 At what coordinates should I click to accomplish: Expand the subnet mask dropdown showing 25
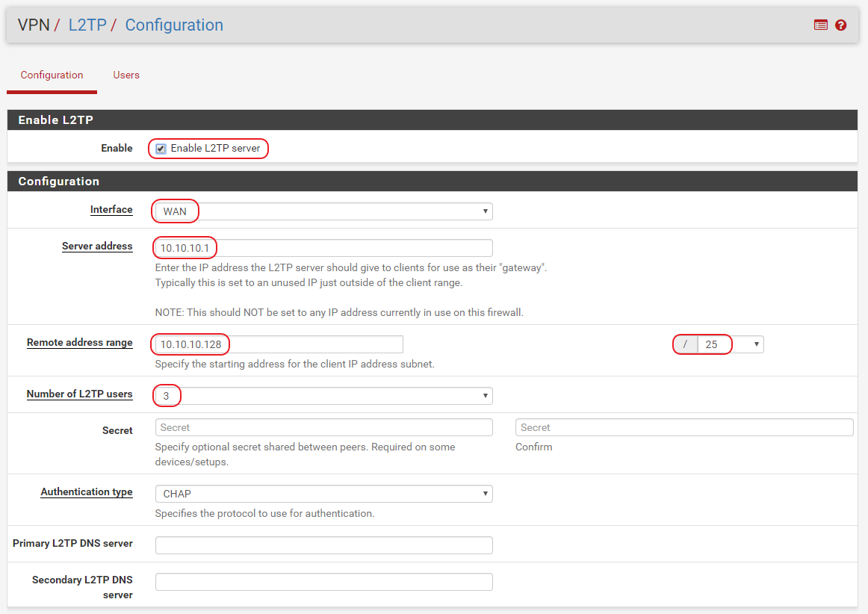[x=731, y=344]
